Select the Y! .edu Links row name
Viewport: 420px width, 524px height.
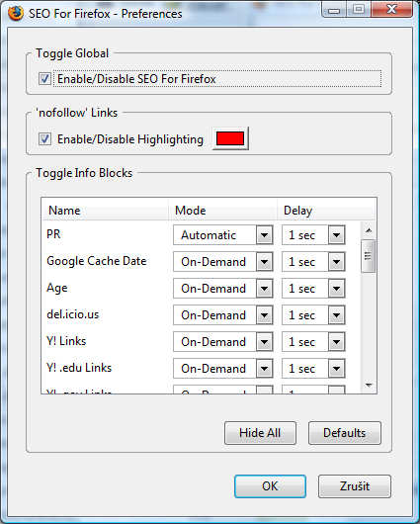click(x=79, y=368)
